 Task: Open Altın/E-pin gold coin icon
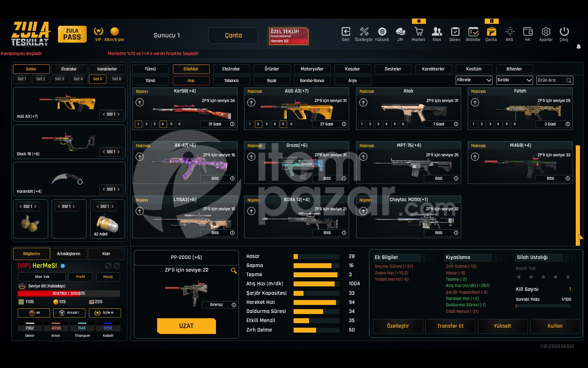point(114,32)
